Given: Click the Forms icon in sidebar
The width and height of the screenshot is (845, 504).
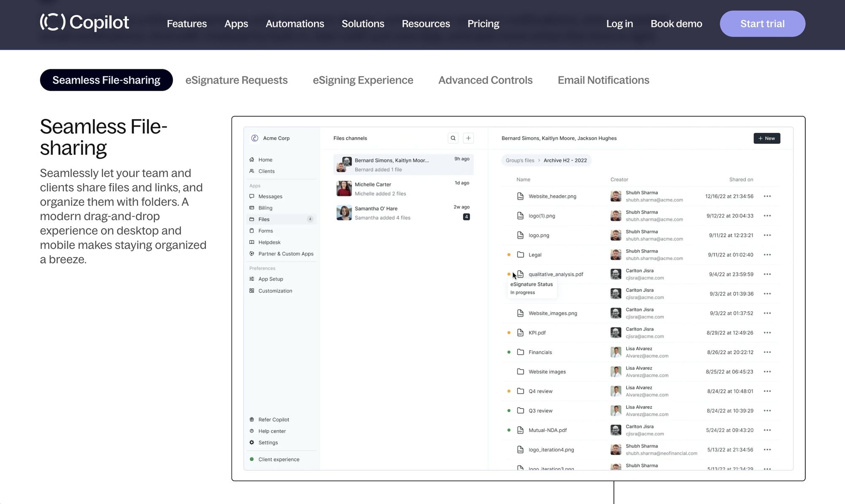Looking at the screenshot, I should click(253, 230).
